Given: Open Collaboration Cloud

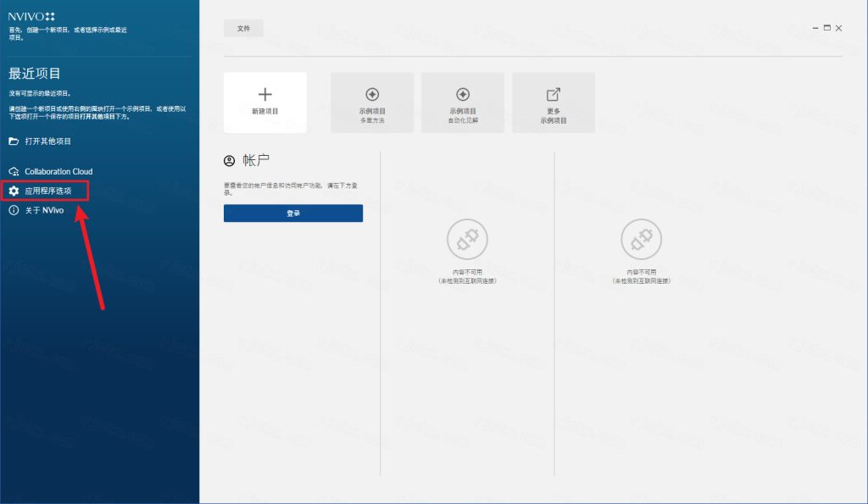Looking at the screenshot, I should tap(58, 171).
